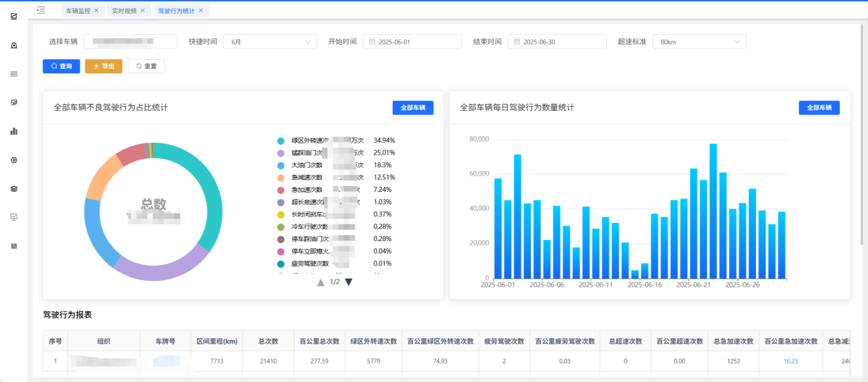Expand the 超速标准 80km dropdown
The image size is (868, 382).
coord(698,42)
